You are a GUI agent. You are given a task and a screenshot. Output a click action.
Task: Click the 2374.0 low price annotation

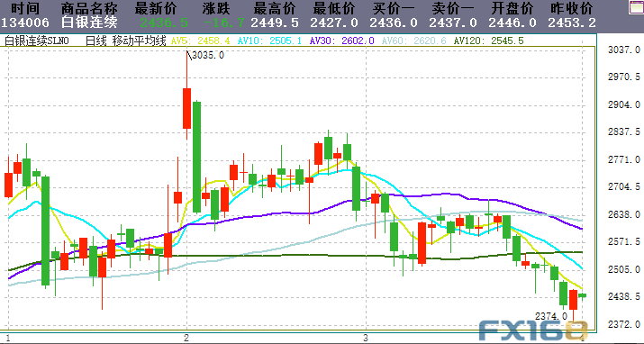550,316
